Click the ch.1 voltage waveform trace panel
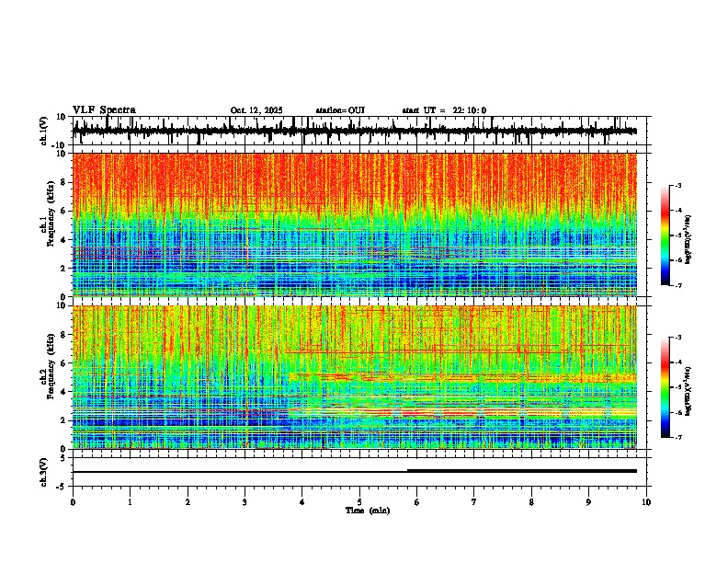 pos(361,131)
